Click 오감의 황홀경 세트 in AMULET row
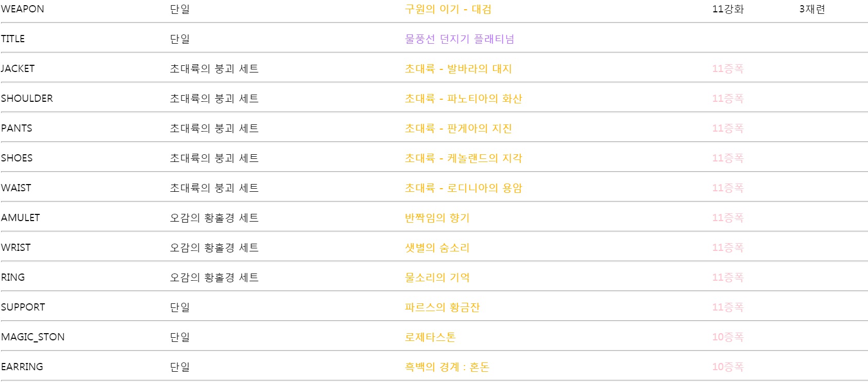This screenshot has width=868, height=382. 215,218
